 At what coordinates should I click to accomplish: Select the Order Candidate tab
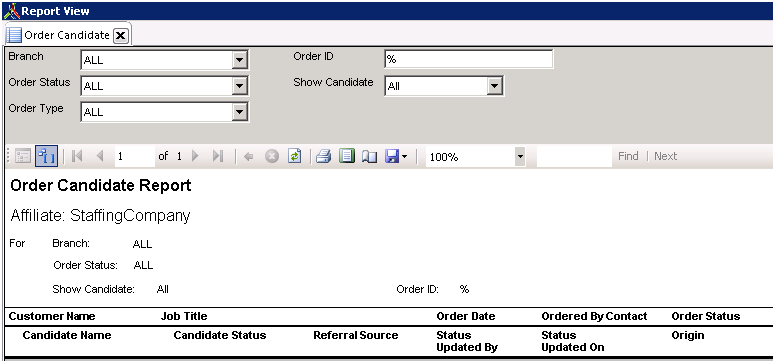67,35
